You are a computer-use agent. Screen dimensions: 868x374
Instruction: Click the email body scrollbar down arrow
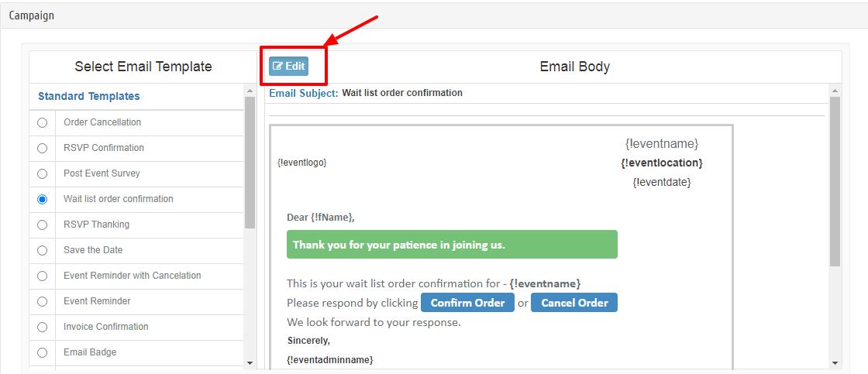835,362
